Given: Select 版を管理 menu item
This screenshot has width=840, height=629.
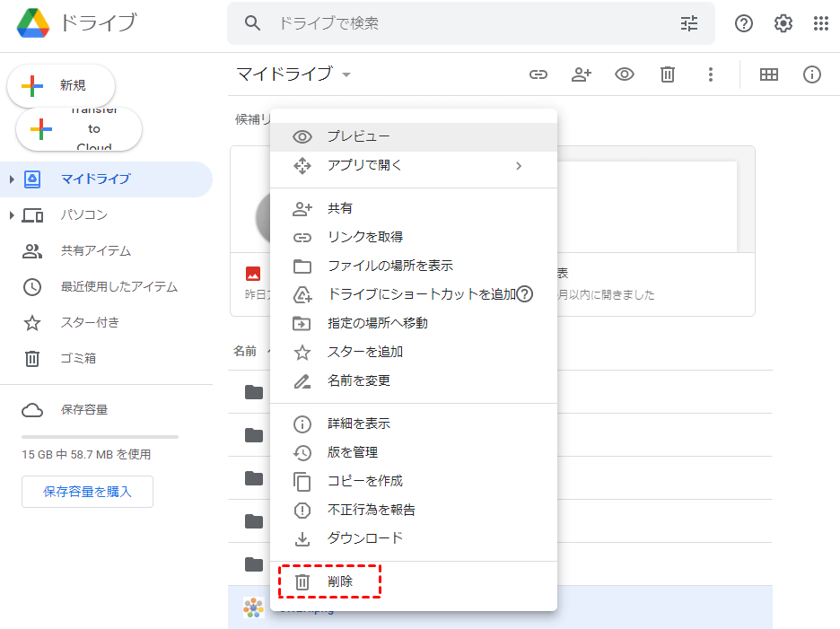Looking at the screenshot, I should tap(414, 453).
